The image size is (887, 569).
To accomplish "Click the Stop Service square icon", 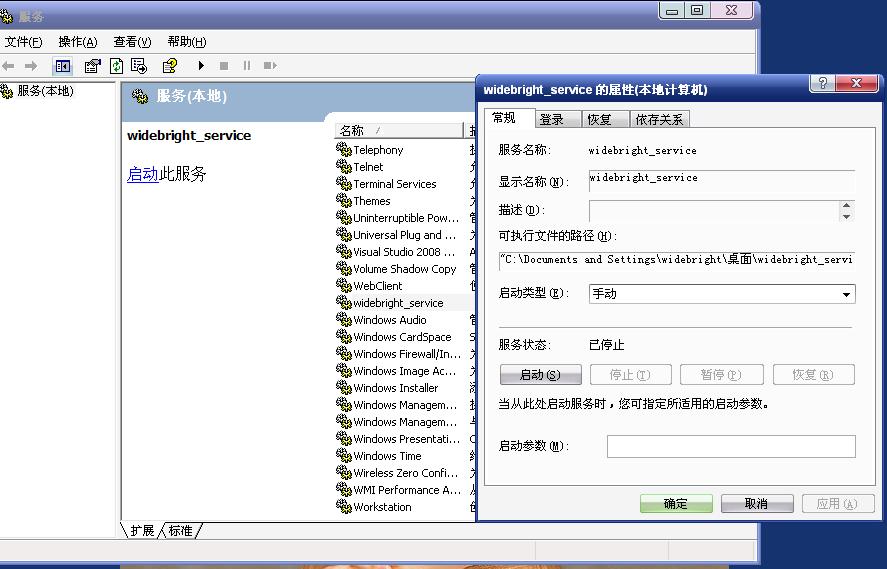I will (224, 66).
